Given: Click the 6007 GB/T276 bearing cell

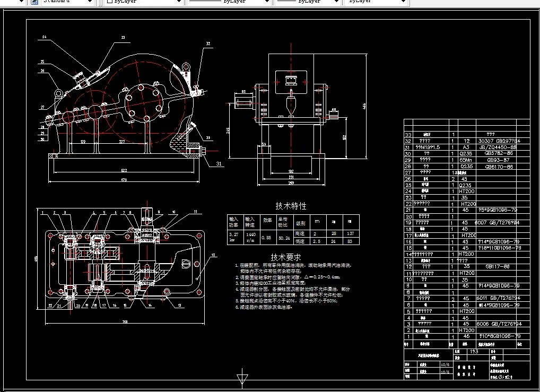Looking at the screenshot, I should tap(497, 223).
